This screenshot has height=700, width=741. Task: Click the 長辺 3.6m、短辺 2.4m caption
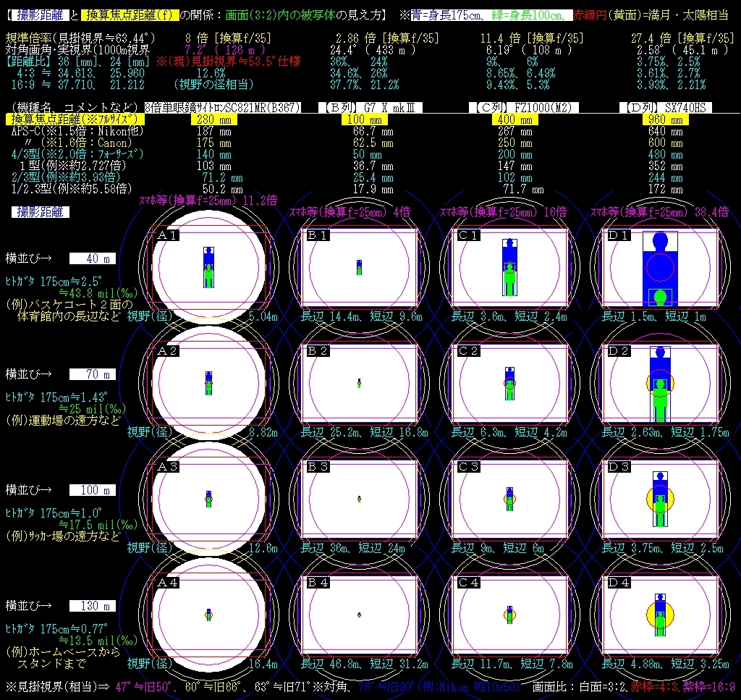(x=509, y=316)
